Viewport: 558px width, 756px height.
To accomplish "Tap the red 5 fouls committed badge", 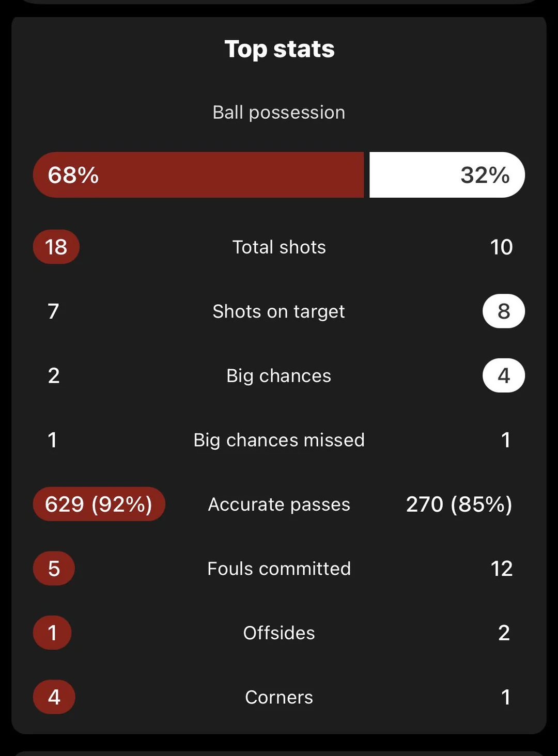I will point(54,569).
